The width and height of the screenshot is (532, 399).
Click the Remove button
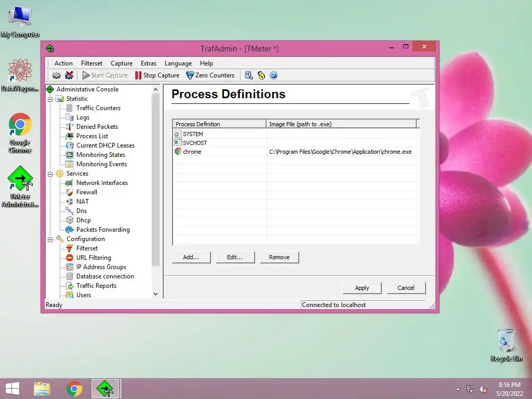coord(279,257)
